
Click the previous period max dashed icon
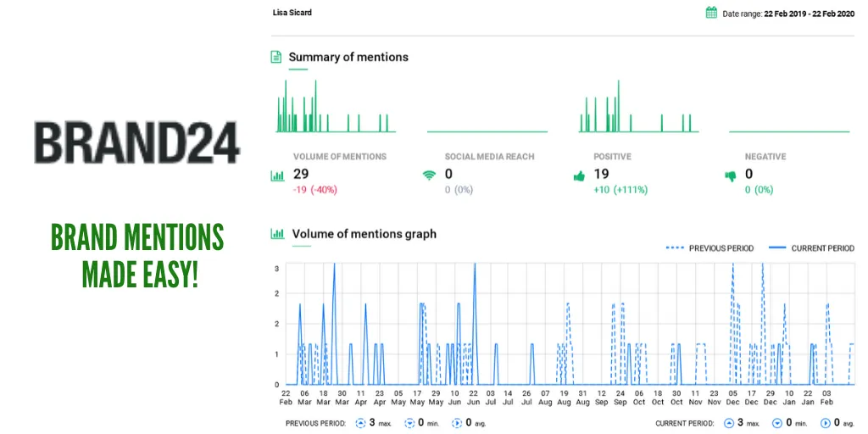(360, 423)
